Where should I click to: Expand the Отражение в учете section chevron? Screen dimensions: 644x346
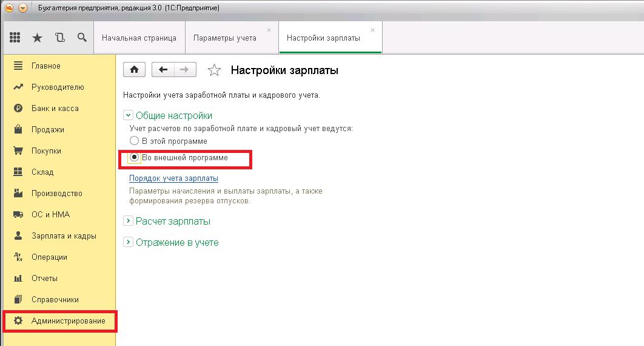point(128,242)
